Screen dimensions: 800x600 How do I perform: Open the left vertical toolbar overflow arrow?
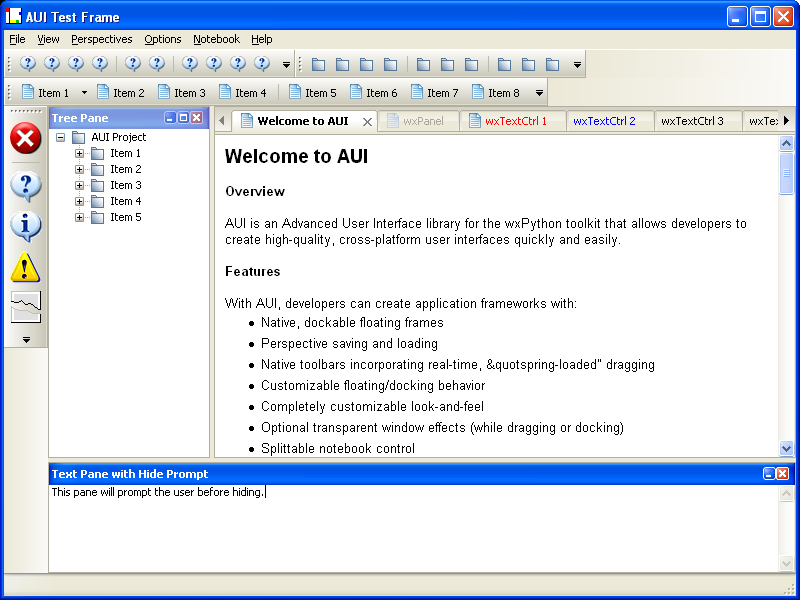[x=26, y=340]
